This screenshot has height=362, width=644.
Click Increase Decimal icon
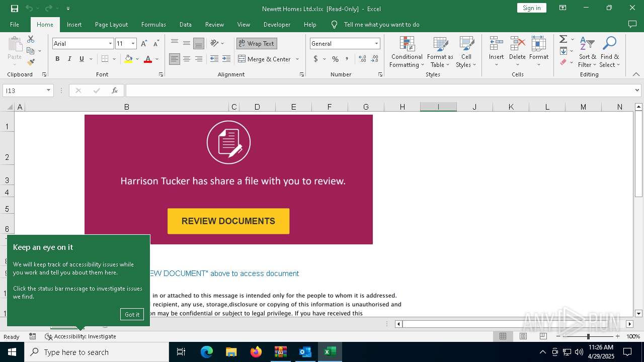362,59
